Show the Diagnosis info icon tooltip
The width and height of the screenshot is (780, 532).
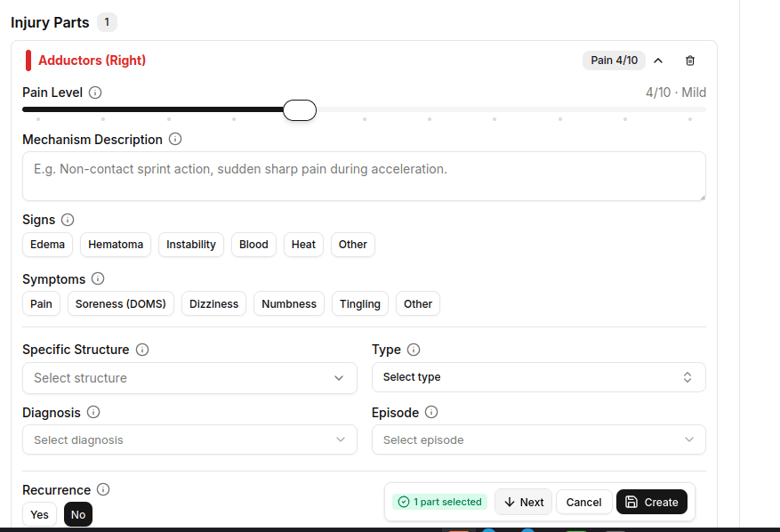click(x=93, y=412)
